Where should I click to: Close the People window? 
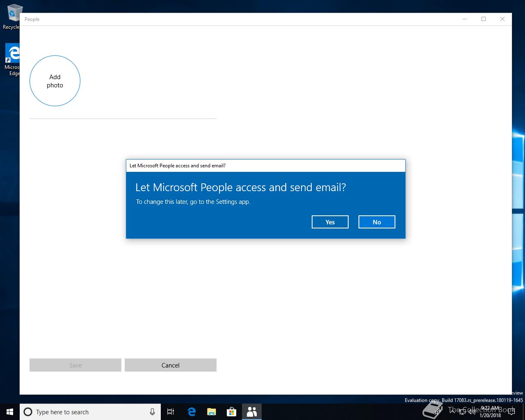tap(502, 19)
